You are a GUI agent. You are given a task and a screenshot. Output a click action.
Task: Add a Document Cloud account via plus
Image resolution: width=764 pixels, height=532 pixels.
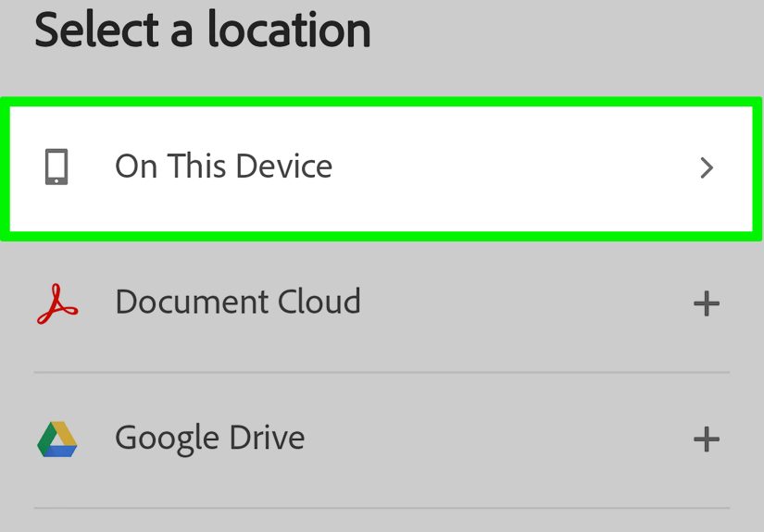[707, 303]
